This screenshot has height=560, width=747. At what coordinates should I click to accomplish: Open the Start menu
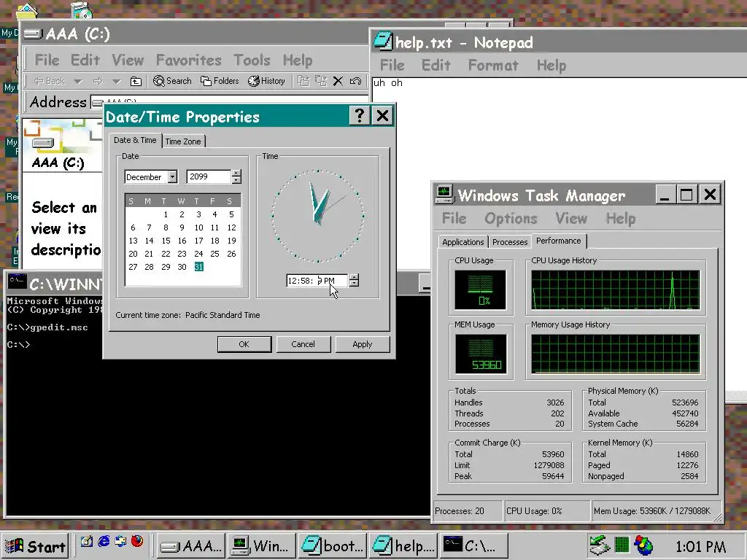pyautogui.click(x=36, y=545)
